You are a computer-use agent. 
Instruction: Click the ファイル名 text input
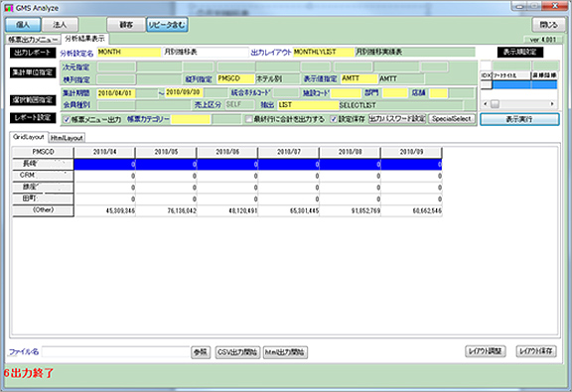115,351
